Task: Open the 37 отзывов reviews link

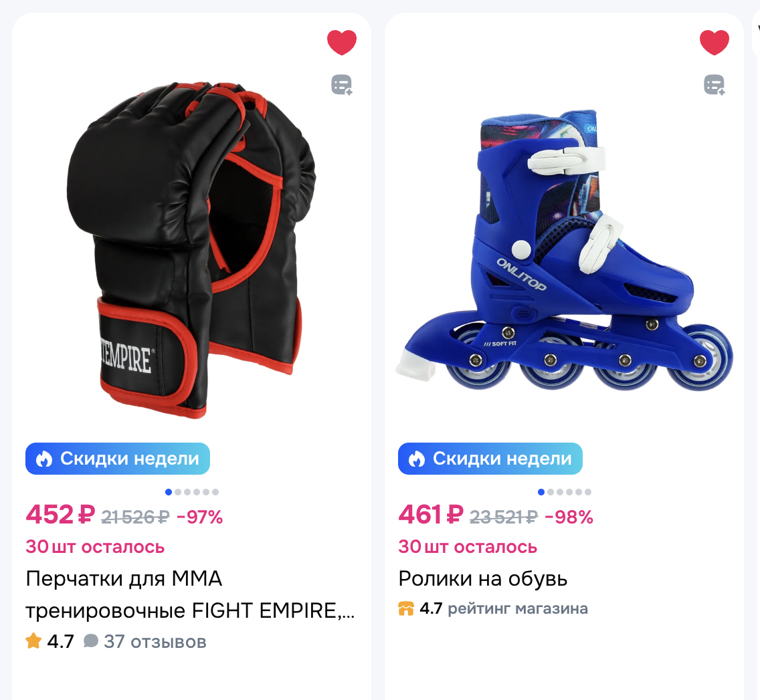Action: [155, 642]
